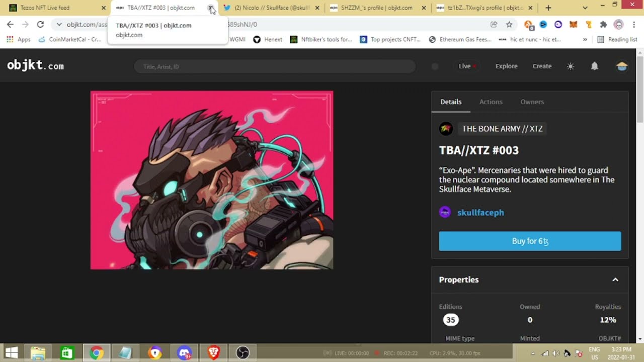The width and height of the screenshot is (644, 362).
Task: Open the MetaMask fox extension
Action: (573, 24)
